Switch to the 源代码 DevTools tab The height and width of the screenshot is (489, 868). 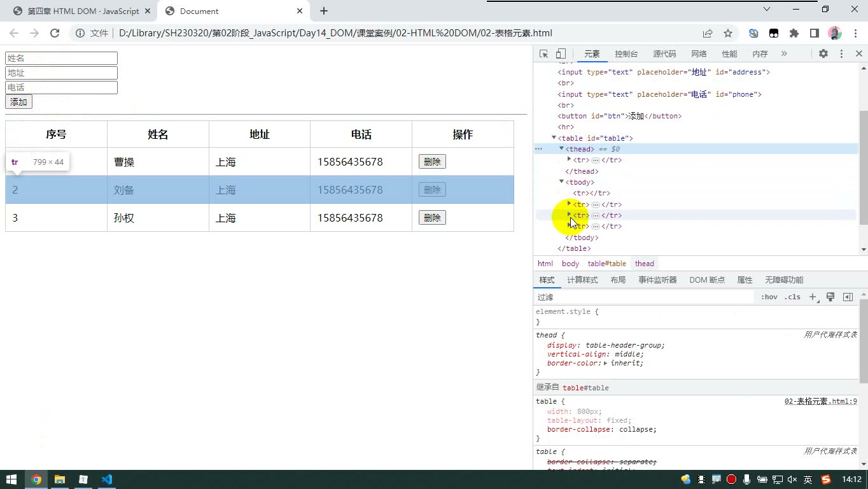click(664, 54)
